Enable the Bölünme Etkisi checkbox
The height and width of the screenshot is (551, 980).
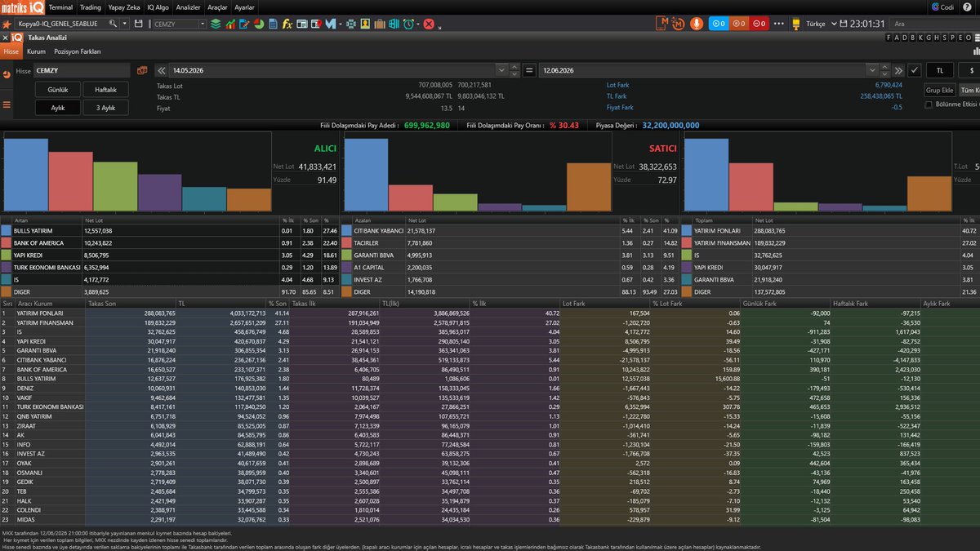tap(929, 104)
